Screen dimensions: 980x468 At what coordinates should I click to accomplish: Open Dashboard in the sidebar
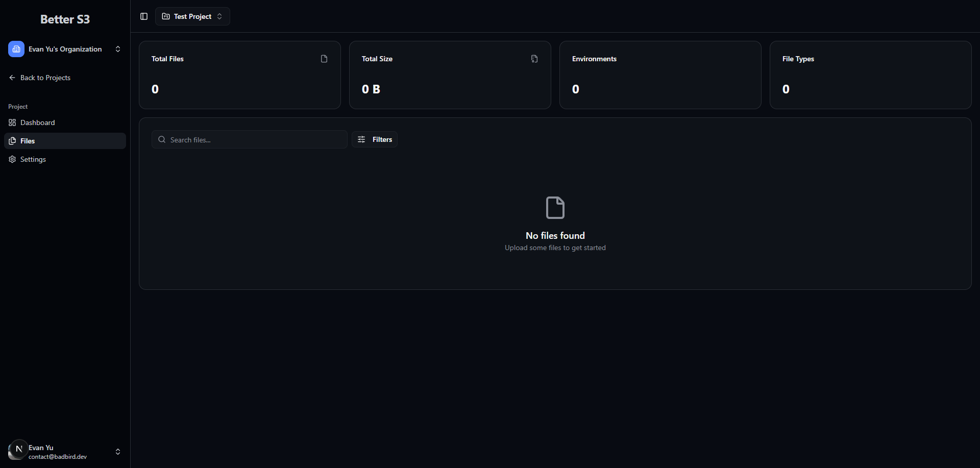pyautogui.click(x=37, y=122)
